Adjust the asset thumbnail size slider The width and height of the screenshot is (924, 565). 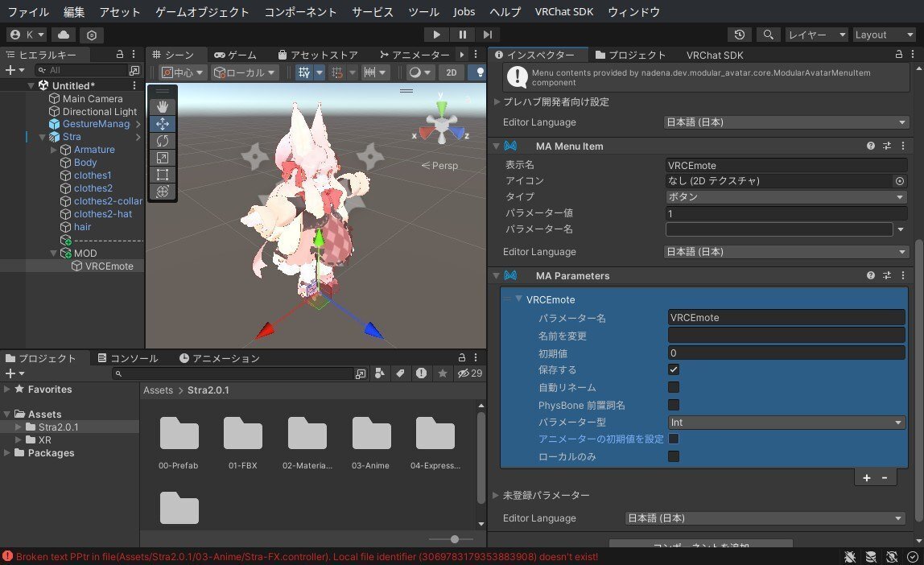point(454,539)
